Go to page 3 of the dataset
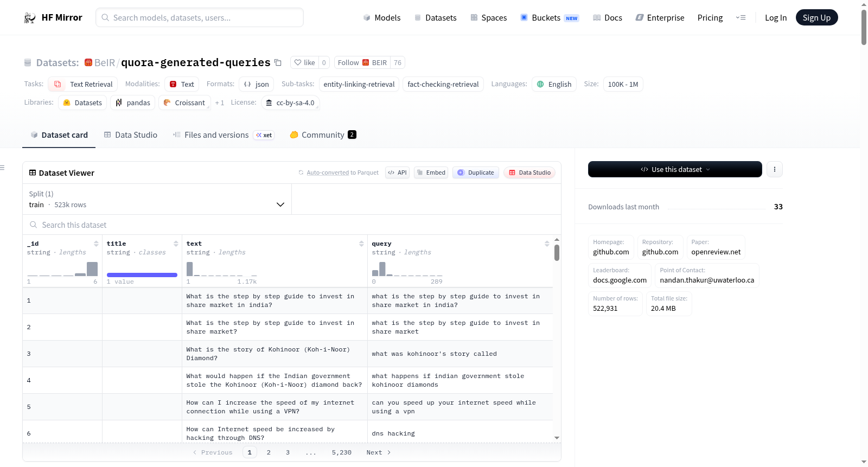Viewport: 868px width, 467px height. pyautogui.click(x=288, y=452)
